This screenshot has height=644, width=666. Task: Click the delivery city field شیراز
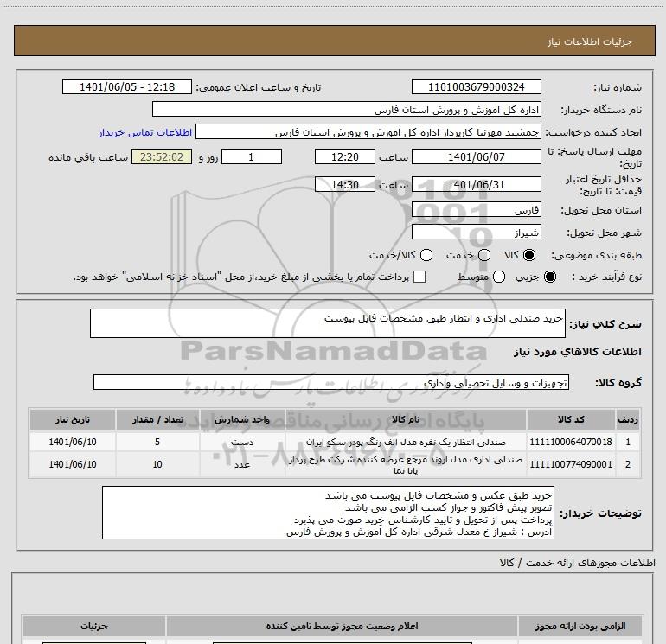tap(476, 232)
